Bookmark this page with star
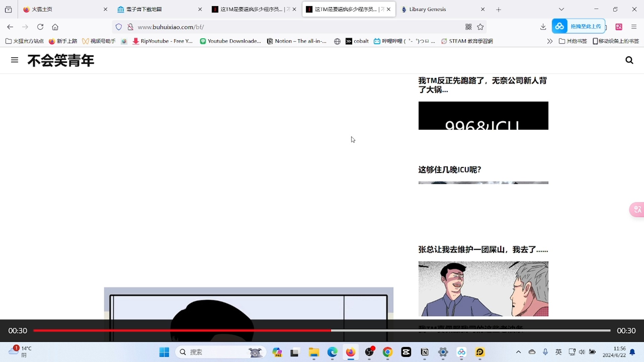644x362 pixels. pos(480,27)
